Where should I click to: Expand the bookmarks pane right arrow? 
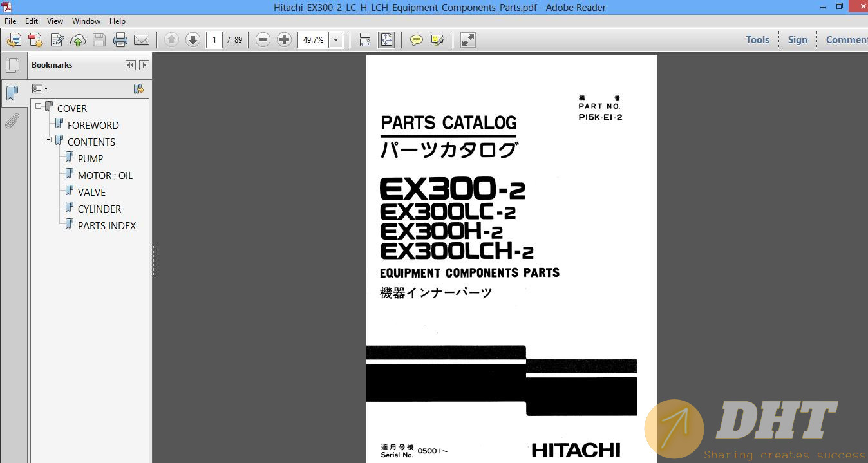tap(144, 65)
